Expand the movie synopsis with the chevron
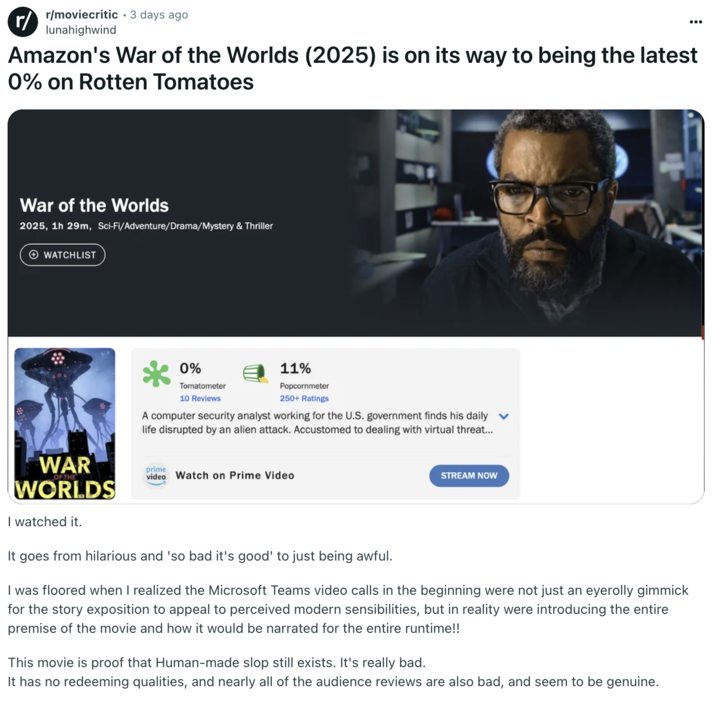716x709 pixels. (x=503, y=416)
